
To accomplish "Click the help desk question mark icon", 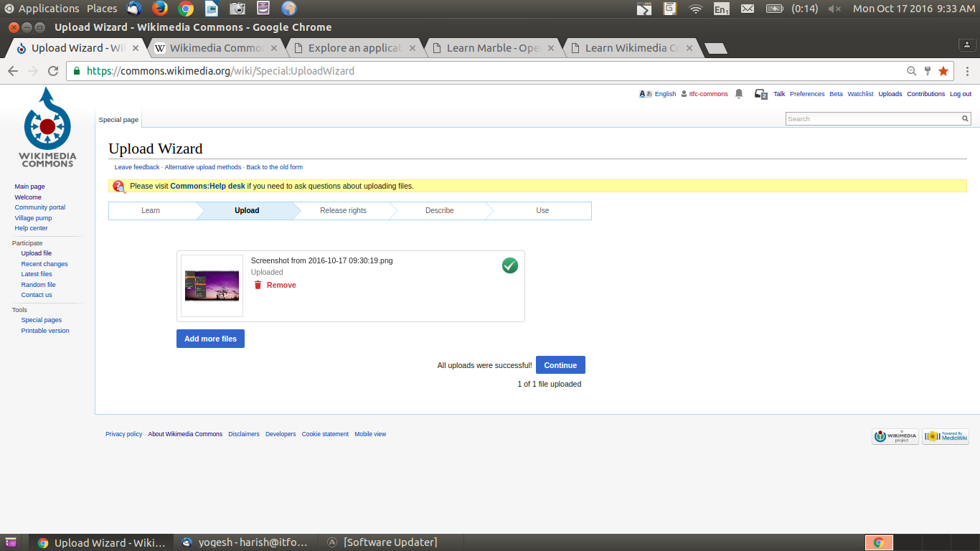I will (119, 186).
